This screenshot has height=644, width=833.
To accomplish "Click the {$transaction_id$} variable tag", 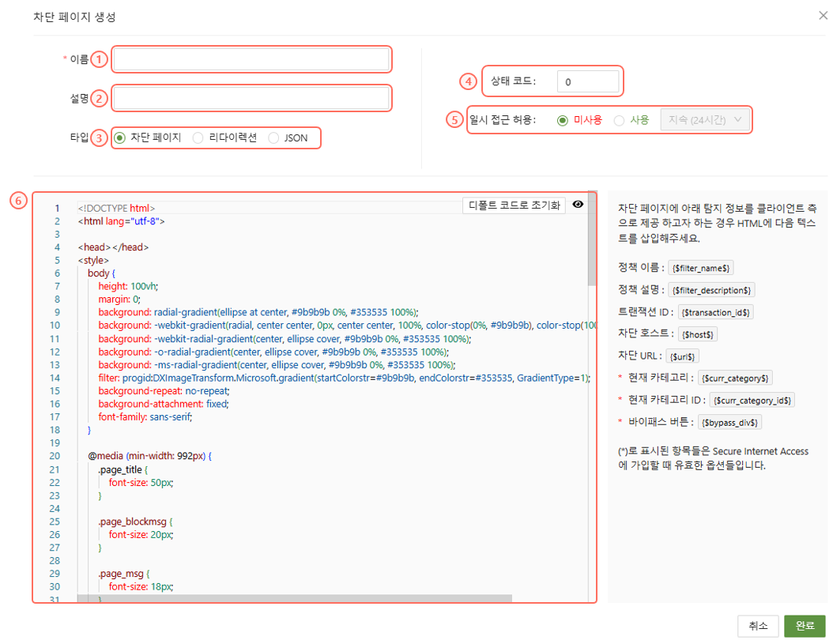I will click(x=716, y=312).
